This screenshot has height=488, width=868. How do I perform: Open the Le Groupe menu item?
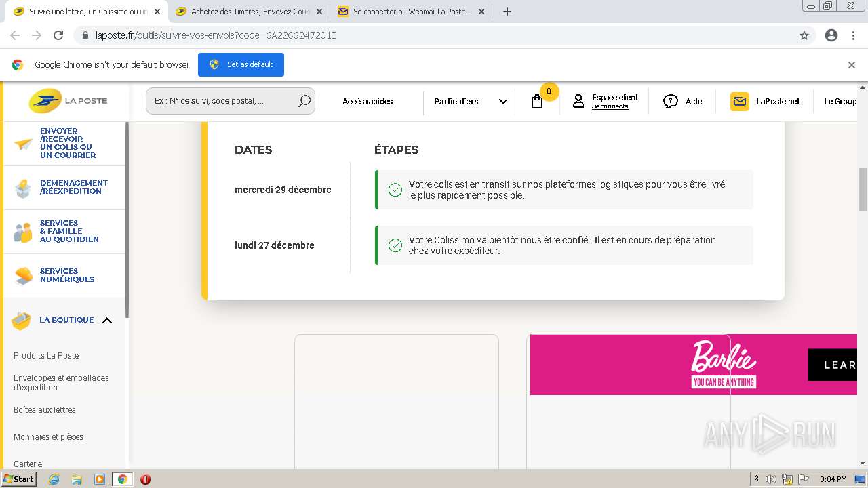pos(840,102)
